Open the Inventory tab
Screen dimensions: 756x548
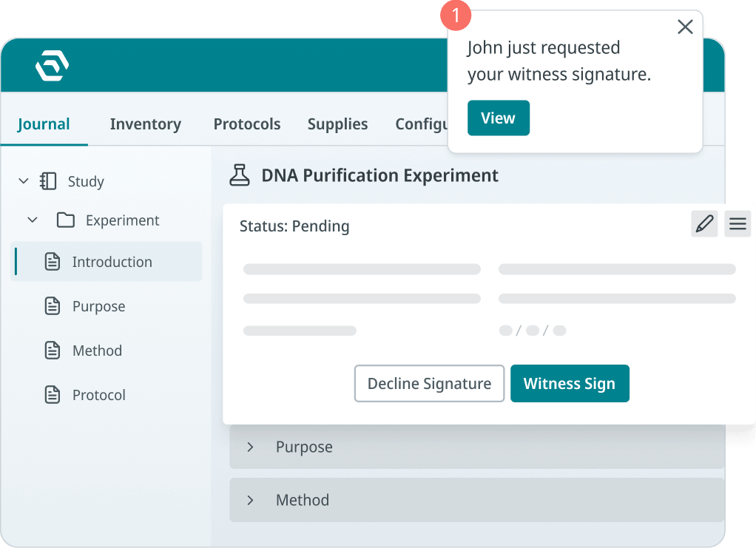[x=146, y=124]
